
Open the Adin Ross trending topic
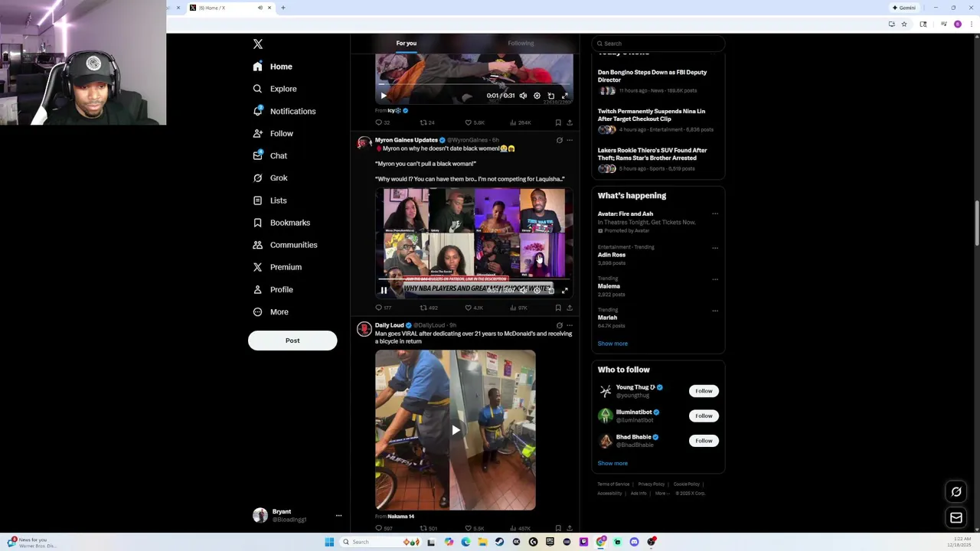[x=612, y=255]
